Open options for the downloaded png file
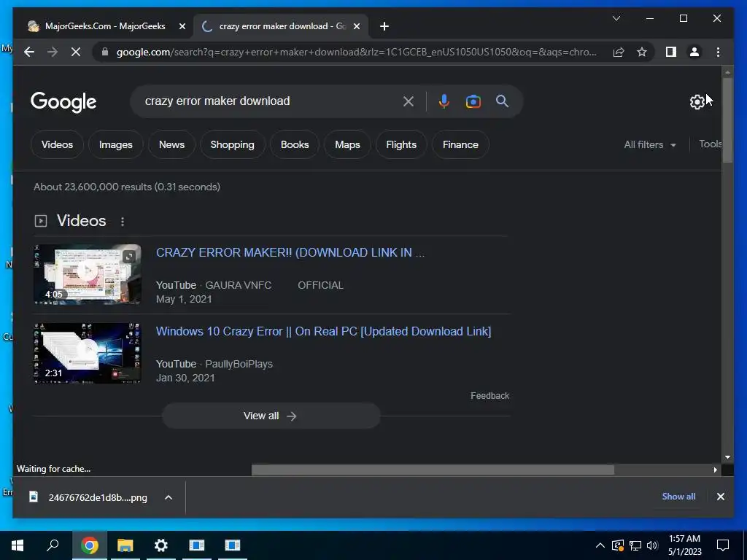Image resolution: width=747 pixels, height=560 pixels. (169, 497)
